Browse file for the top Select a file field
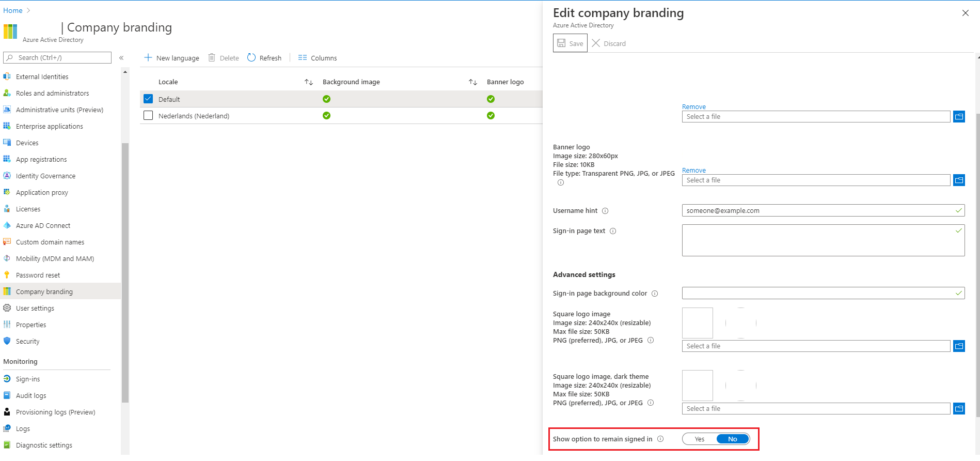Image resolution: width=980 pixels, height=461 pixels. 959,116
